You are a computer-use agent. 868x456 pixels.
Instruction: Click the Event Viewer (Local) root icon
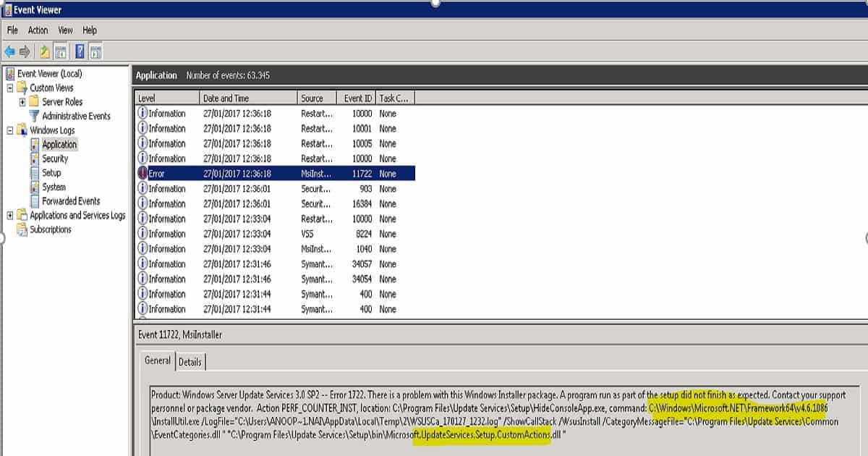10,73
